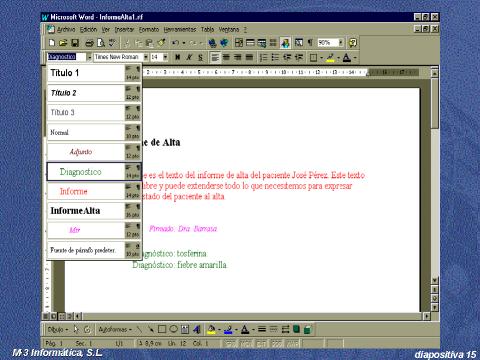The image size is (480, 360).
Task: Toggle italic formatting (K button)
Action: (x=189, y=58)
